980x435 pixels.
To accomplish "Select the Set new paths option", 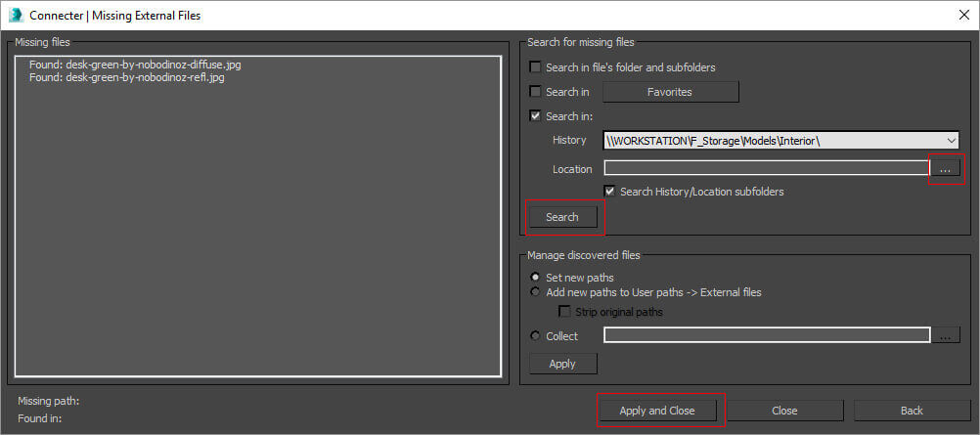I will click(x=535, y=277).
